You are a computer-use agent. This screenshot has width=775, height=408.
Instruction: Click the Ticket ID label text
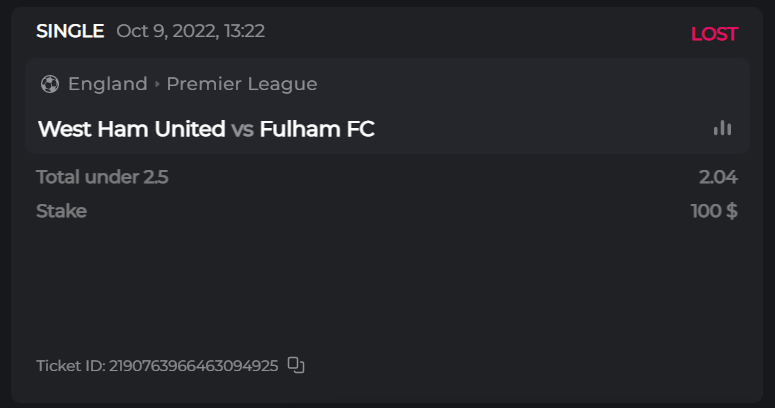tap(69, 366)
